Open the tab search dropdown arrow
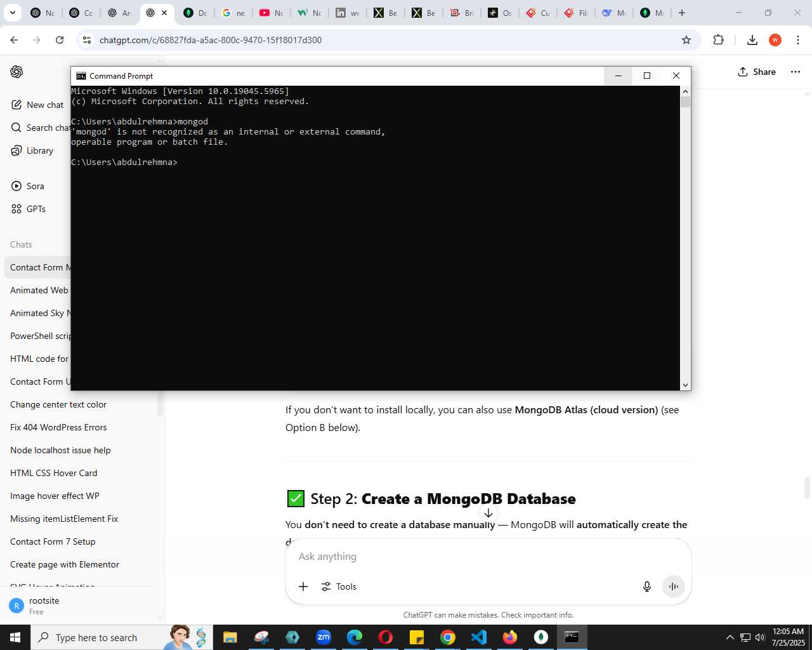This screenshot has height=650, width=812. (x=12, y=13)
